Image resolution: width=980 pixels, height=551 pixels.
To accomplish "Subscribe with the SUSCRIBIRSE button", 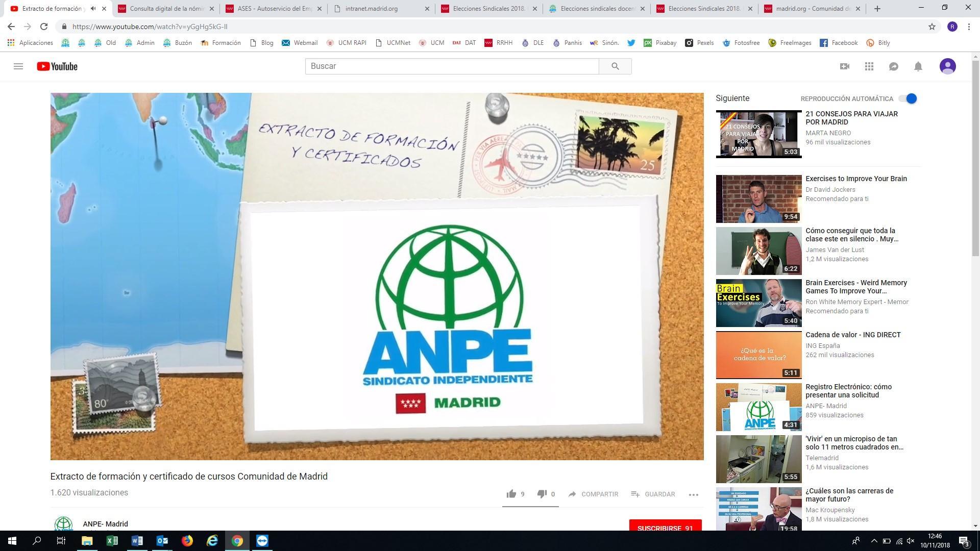I will click(665, 525).
